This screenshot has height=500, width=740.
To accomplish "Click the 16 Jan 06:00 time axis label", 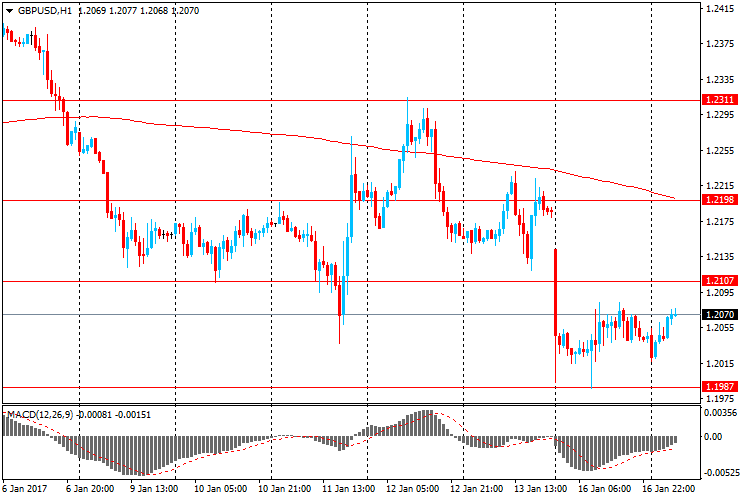I will [605, 488].
